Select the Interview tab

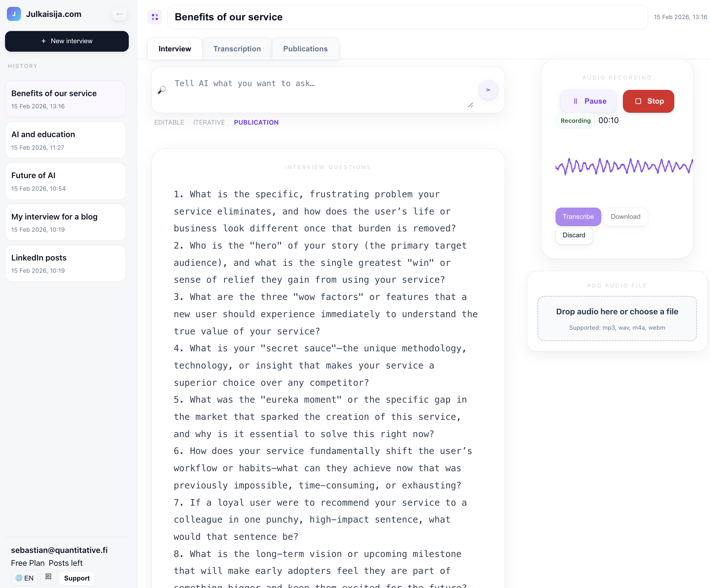coord(175,49)
